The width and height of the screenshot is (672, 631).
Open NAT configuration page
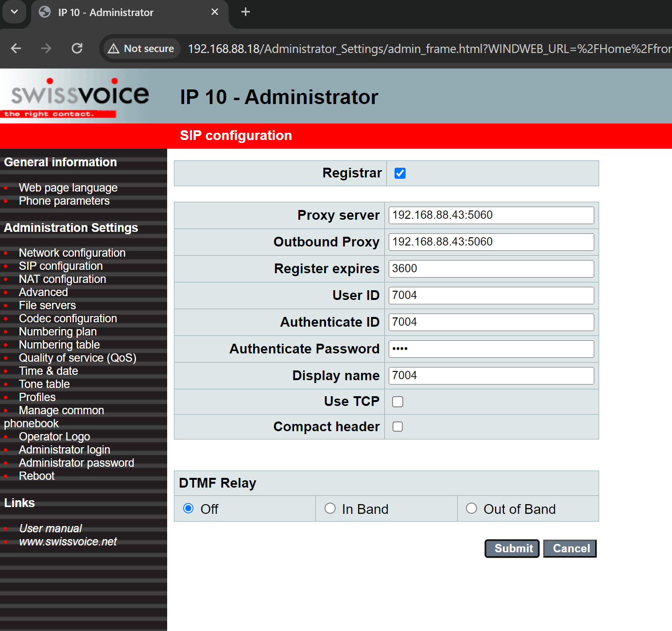pos(62,279)
